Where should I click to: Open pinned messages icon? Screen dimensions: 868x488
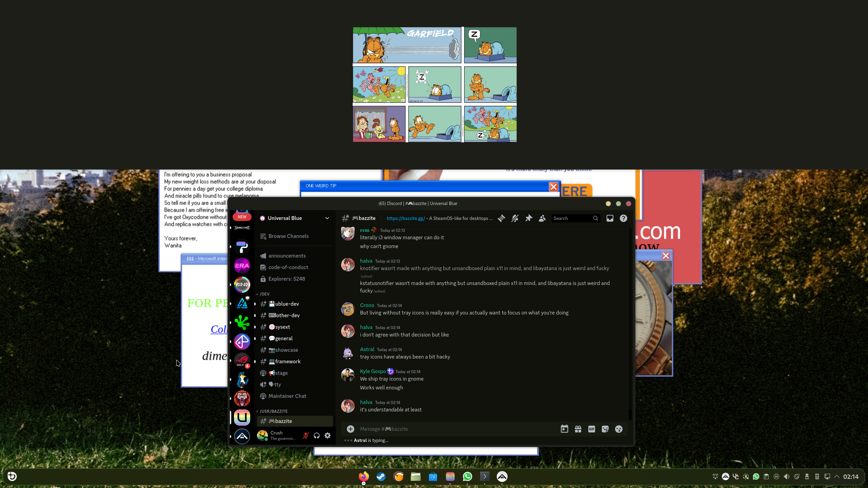(x=528, y=218)
